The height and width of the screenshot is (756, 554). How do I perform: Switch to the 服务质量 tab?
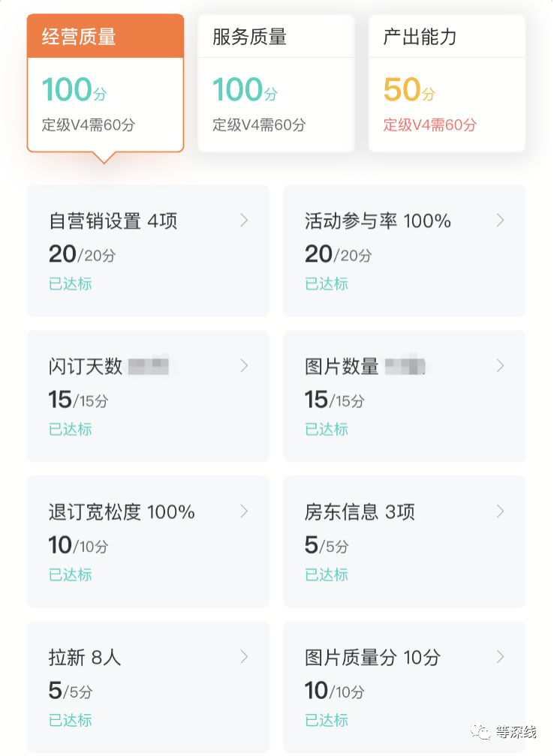(x=275, y=37)
